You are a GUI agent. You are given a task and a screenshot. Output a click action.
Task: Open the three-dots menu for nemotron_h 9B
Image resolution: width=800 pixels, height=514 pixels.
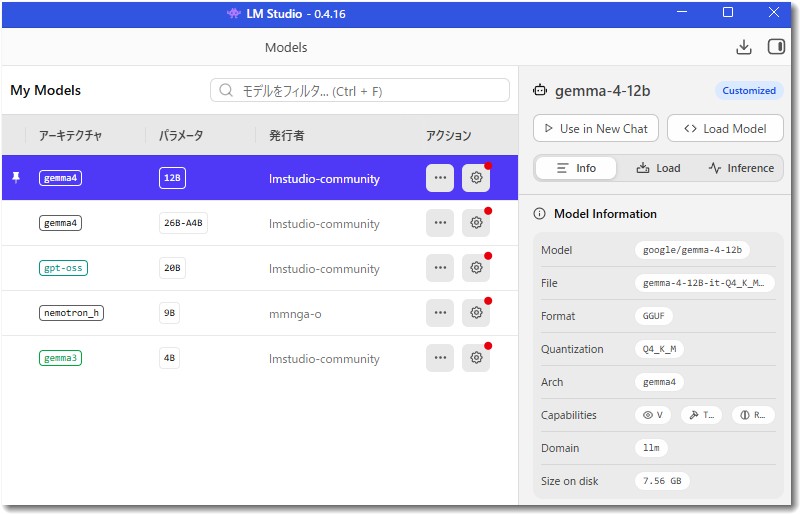pyautogui.click(x=440, y=313)
